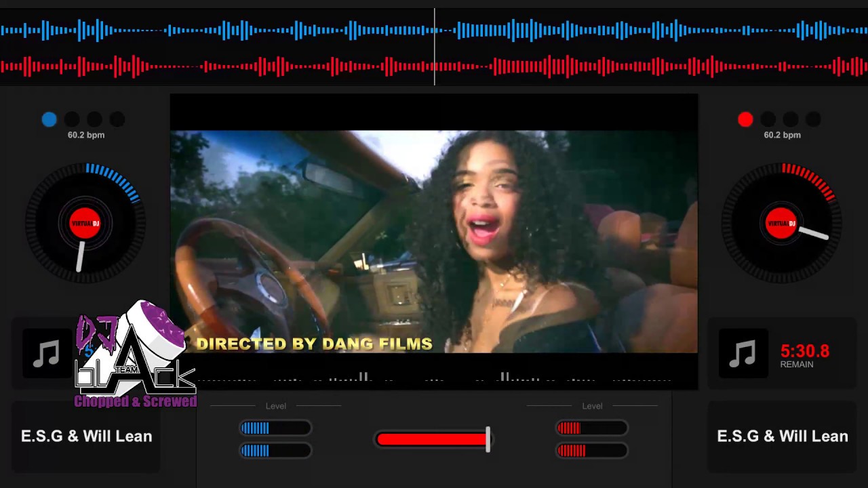
Task: Toggle the fourth indicator dot on right deck
Action: point(813,120)
